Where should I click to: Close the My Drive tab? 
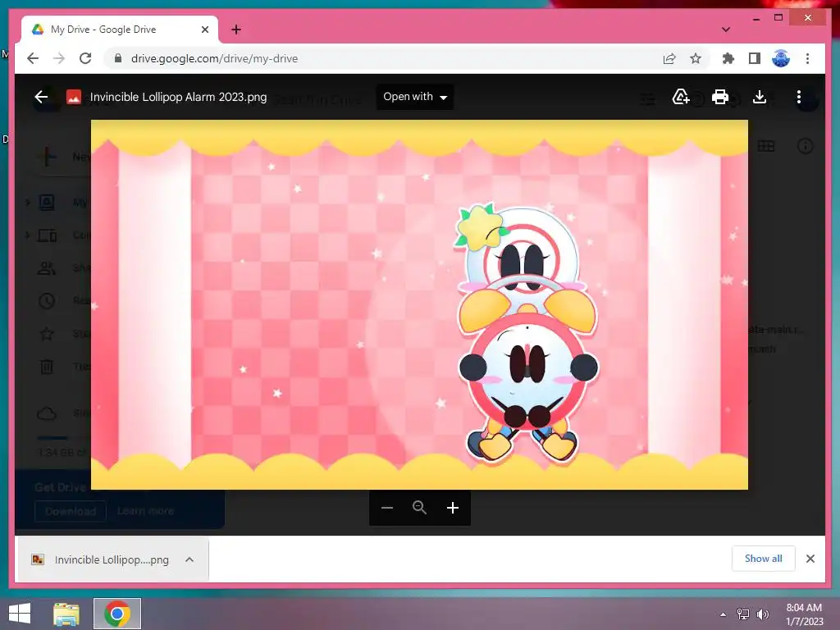[x=204, y=30]
